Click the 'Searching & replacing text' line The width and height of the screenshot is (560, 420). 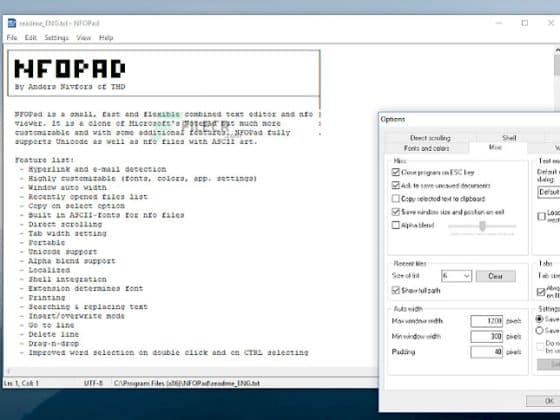[x=88, y=307]
